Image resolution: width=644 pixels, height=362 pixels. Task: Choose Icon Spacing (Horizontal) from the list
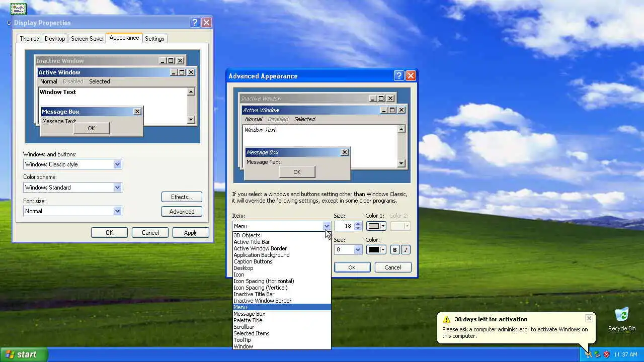click(282, 281)
